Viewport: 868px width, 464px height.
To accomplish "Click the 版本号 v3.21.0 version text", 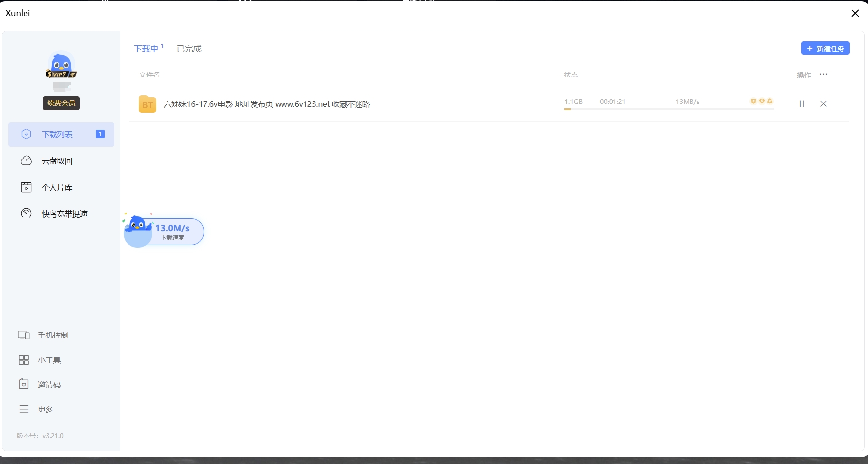I will click(40, 436).
